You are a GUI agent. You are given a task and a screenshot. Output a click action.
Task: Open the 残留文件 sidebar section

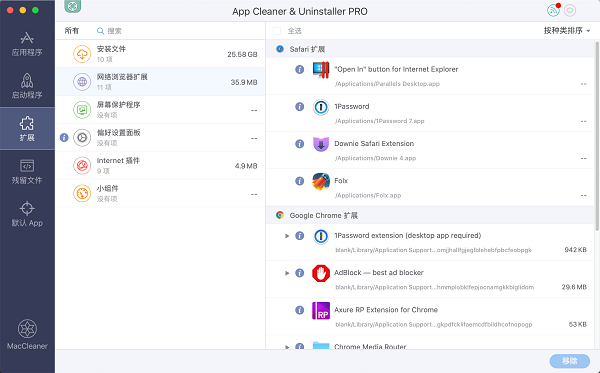27,171
